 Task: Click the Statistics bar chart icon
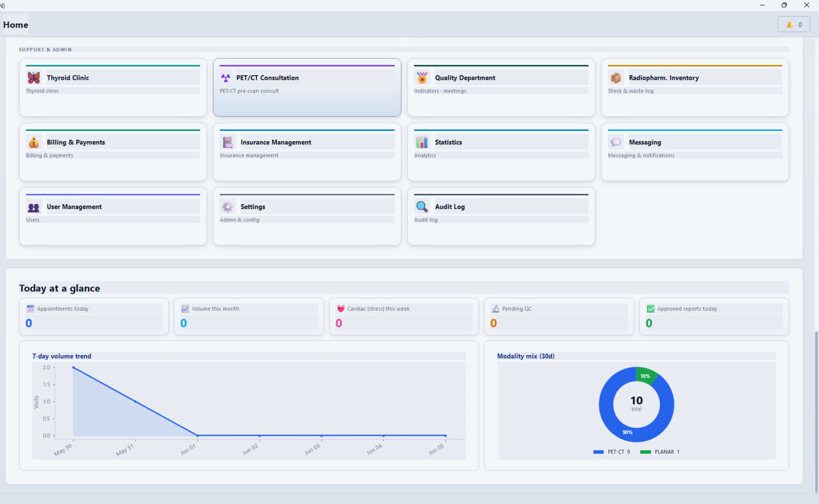point(422,142)
